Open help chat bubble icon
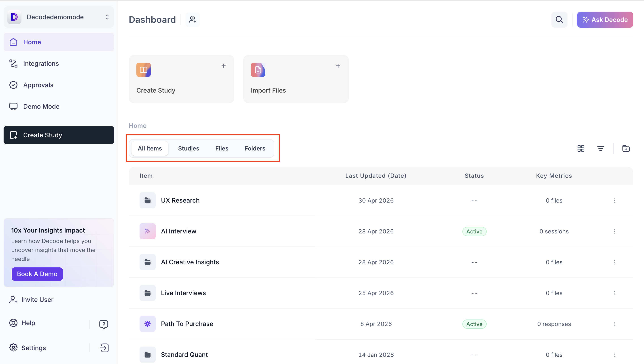Image resolution: width=644 pixels, height=364 pixels. click(104, 324)
